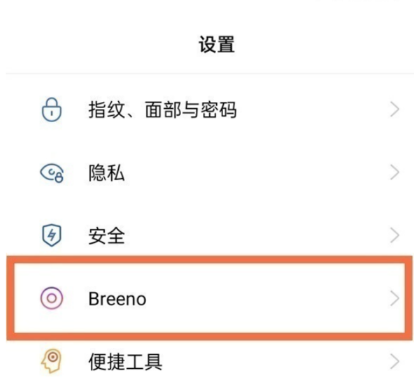This screenshot has height=391, width=414.
Task: Tap empty space in the 安全 row
Action: [257, 235]
